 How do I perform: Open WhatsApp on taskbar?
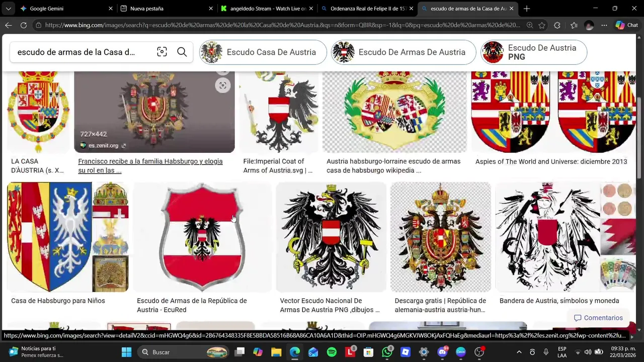click(x=387, y=352)
